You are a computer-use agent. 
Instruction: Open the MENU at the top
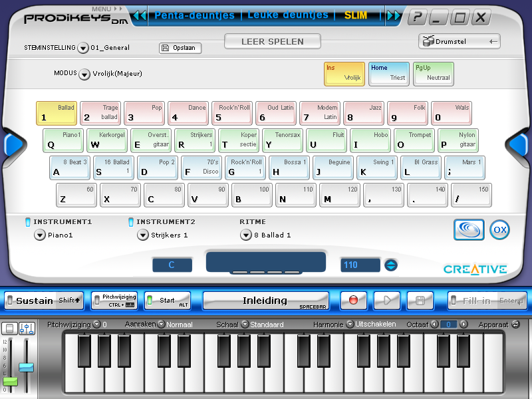(x=106, y=9)
